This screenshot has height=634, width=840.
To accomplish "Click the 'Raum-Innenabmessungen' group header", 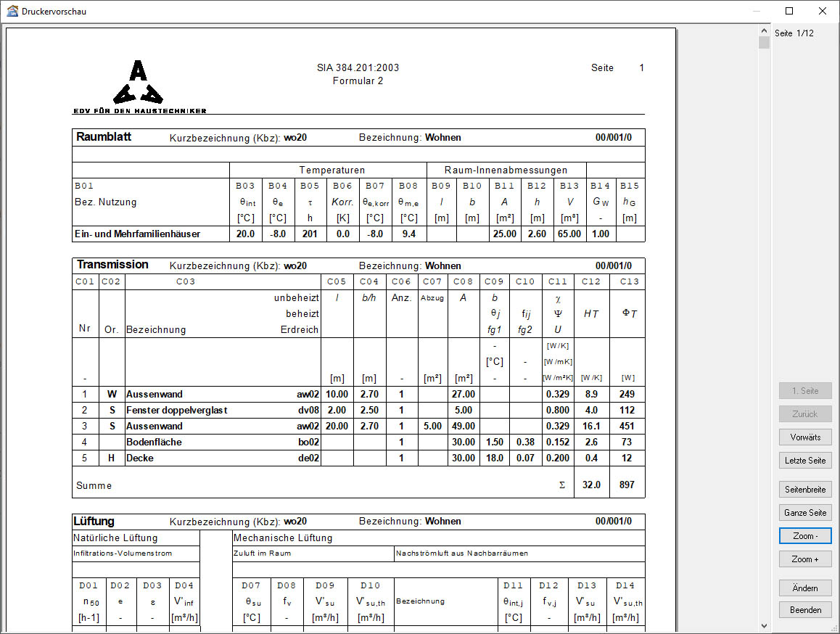I will pyautogui.click(x=506, y=170).
